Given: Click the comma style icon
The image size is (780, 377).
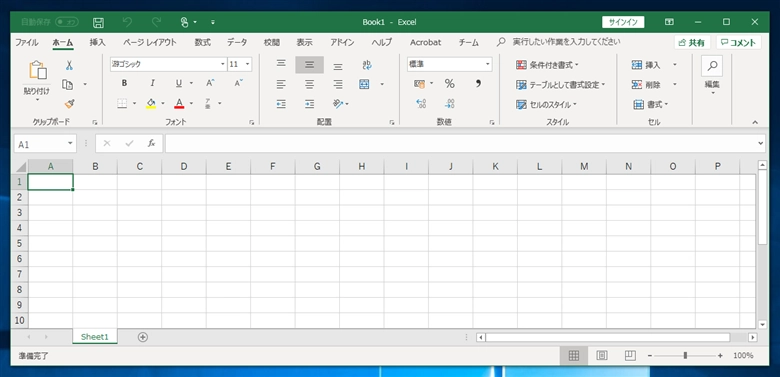Looking at the screenshot, I should coord(478,84).
